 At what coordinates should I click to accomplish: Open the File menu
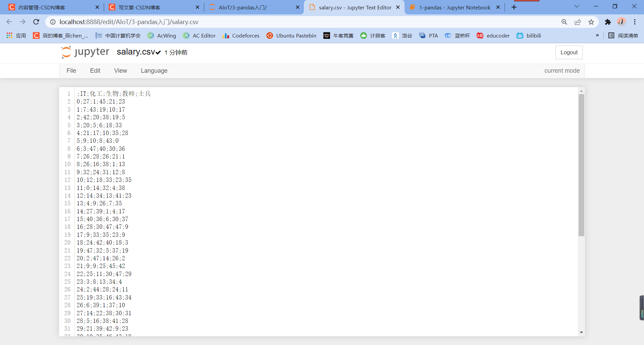pyautogui.click(x=71, y=71)
